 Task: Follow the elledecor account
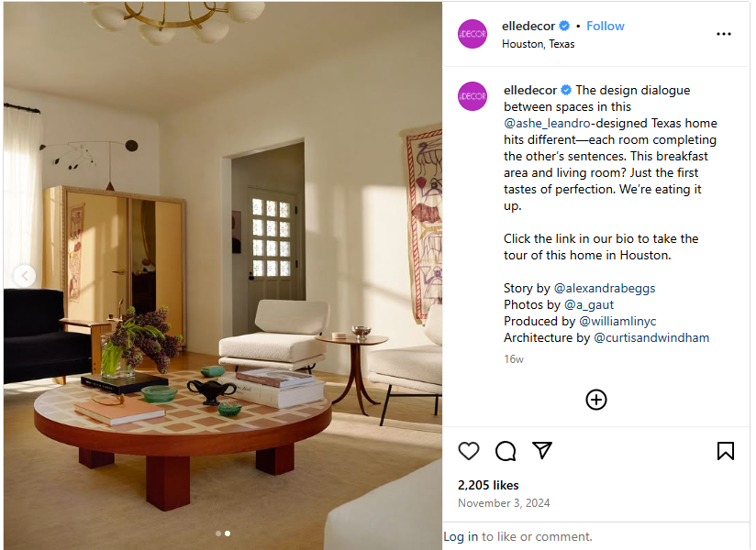606,26
